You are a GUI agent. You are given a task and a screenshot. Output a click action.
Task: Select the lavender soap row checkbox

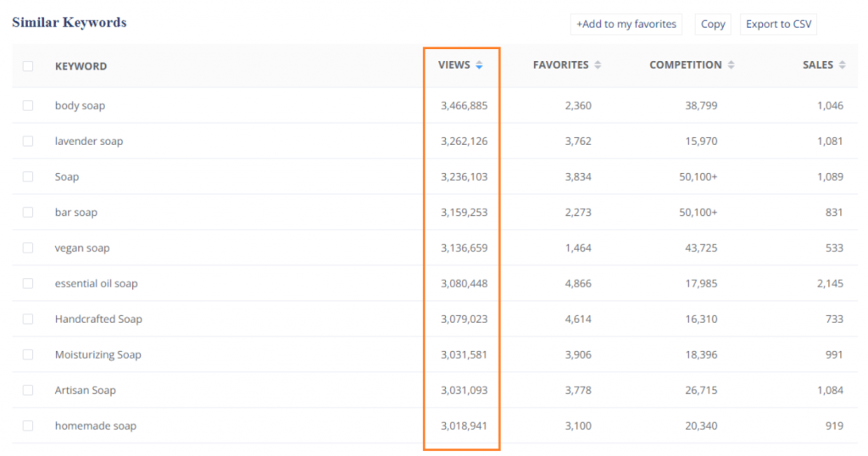[x=28, y=142]
